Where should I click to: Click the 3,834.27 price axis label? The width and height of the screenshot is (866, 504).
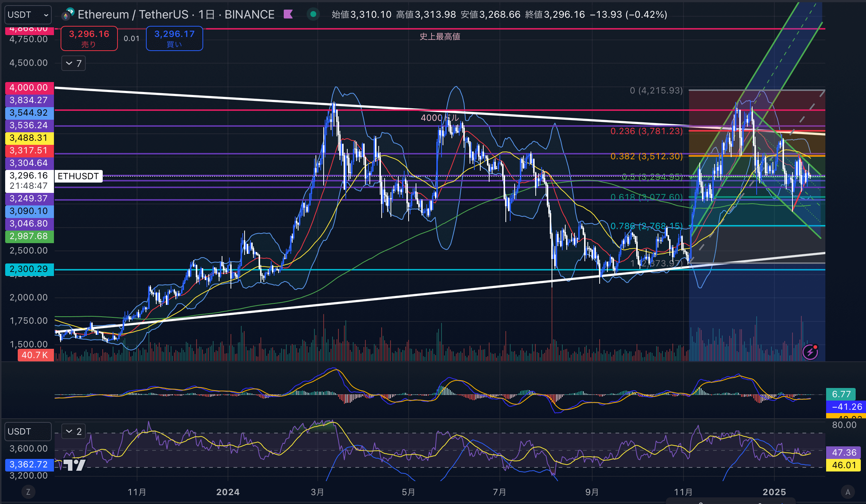coord(30,100)
